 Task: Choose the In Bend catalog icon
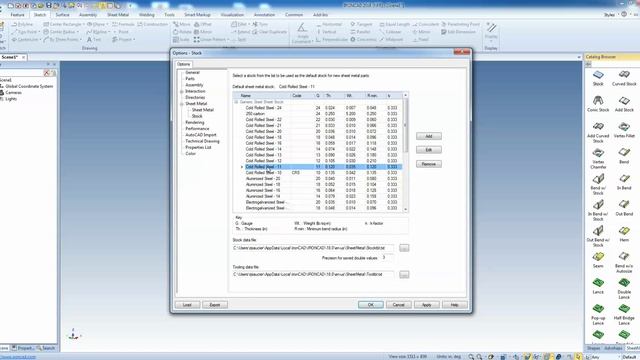(x=624, y=179)
